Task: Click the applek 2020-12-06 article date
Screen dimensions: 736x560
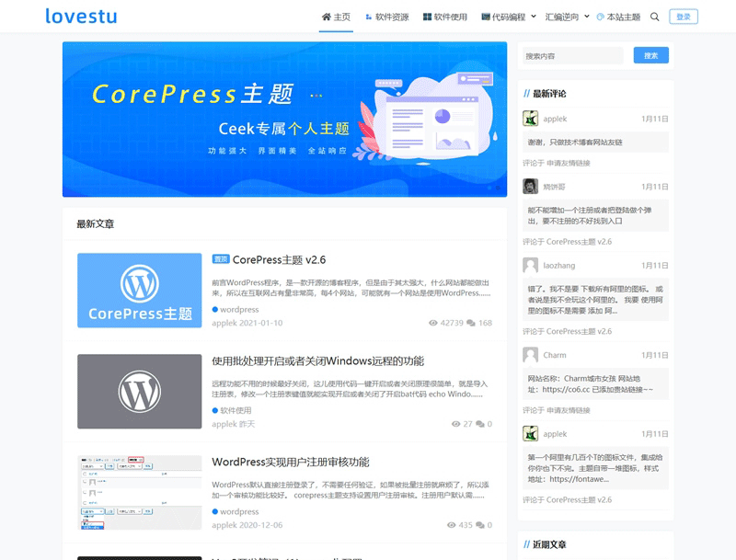Action: [247, 525]
